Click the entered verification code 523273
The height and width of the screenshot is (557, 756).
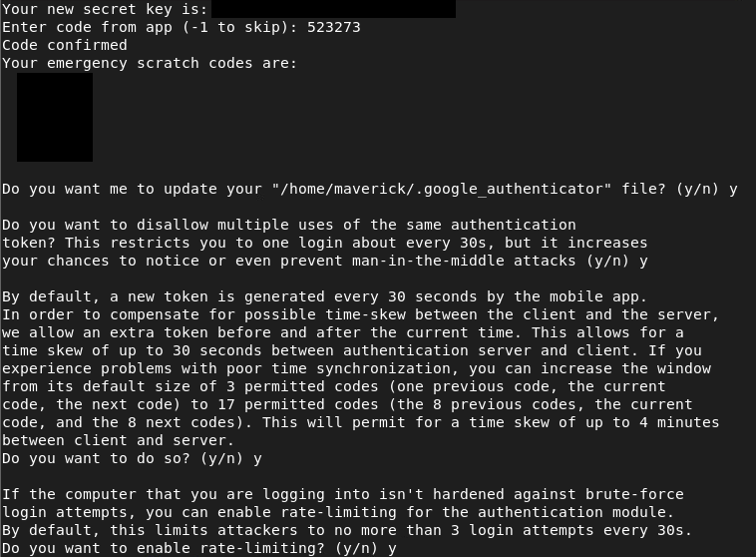point(334,27)
